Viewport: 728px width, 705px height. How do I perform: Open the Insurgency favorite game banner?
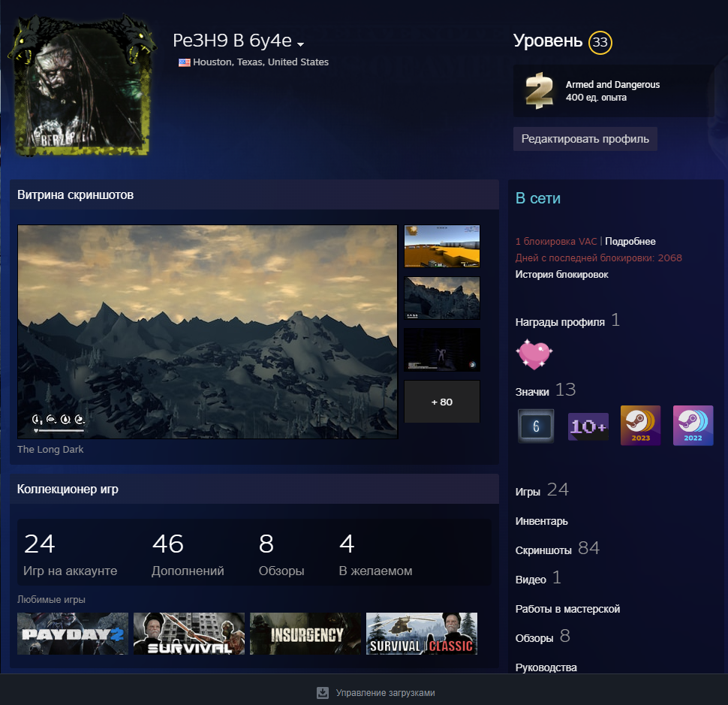305,634
